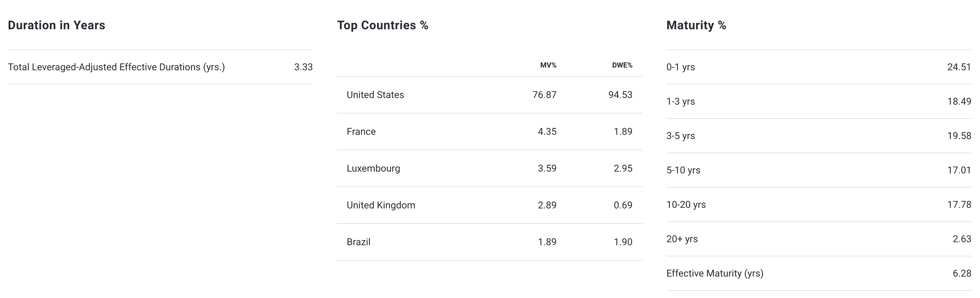The image size is (980, 298).
Task: Select the France country row
Action: coord(361,132)
